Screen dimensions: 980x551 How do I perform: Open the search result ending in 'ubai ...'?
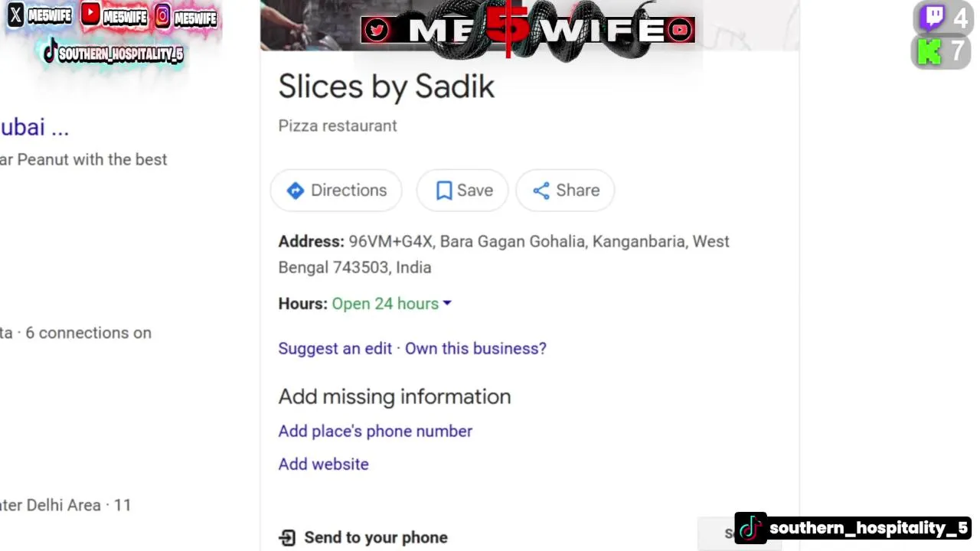[x=34, y=127]
